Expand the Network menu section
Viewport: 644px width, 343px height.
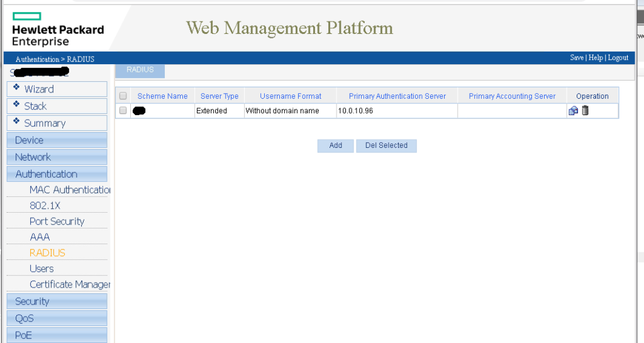tap(57, 157)
